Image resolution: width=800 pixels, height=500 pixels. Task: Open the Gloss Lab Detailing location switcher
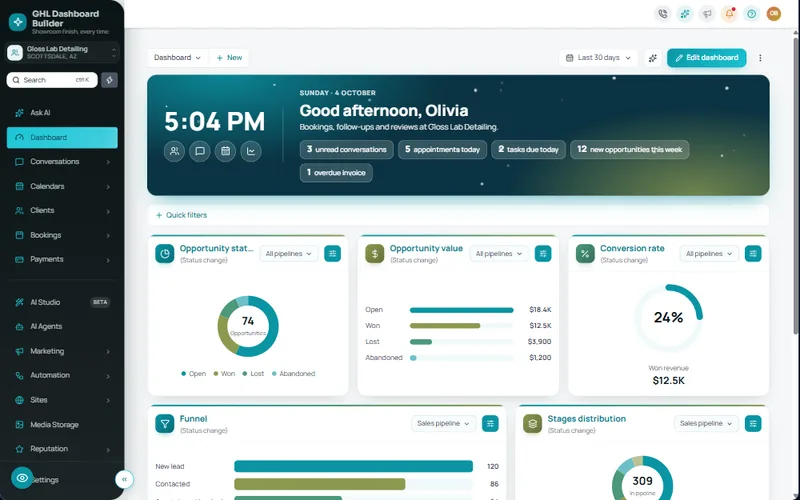[x=62, y=52]
